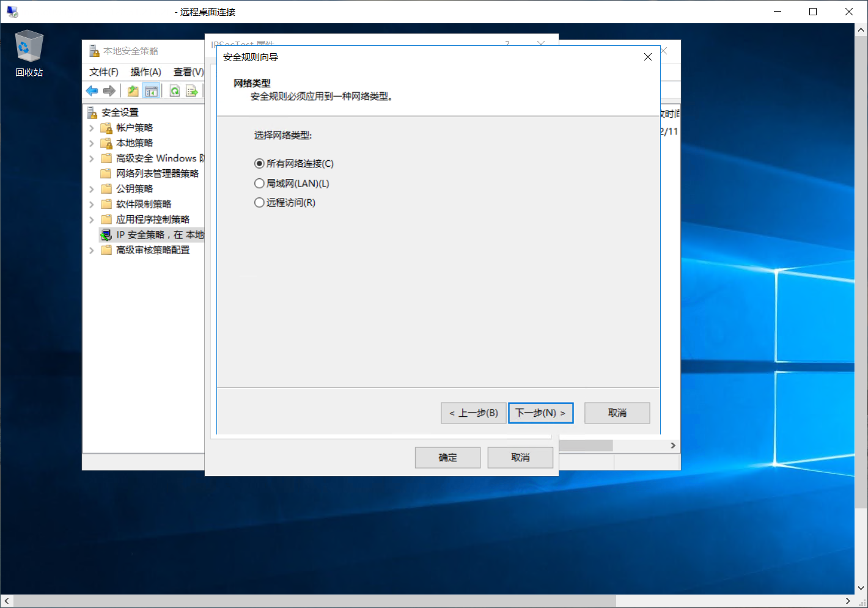
Task: Select the 远程访问(R) radio option
Action: coord(285,202)
